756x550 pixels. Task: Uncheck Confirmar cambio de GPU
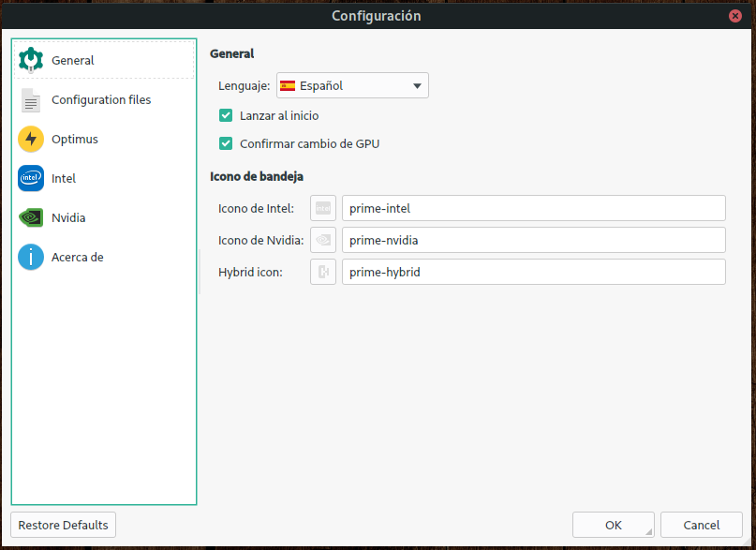pyautogui.click(x=226, y=143)
